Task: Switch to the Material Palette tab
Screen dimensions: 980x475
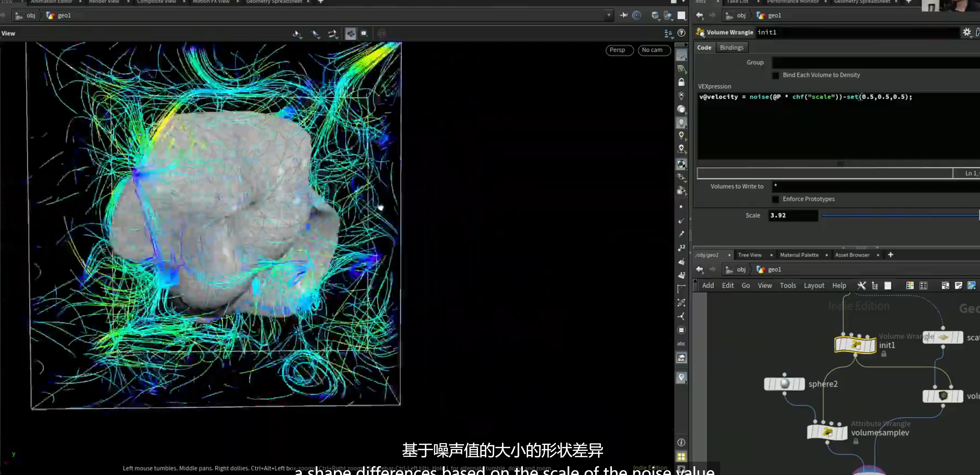Action: tap(799, 255)
